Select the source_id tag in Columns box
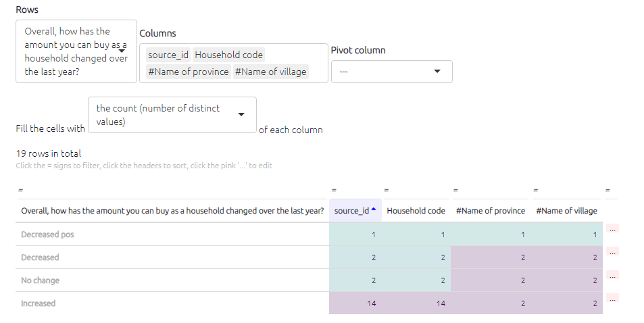This screenshot has height=323, width=644. pos(168,55)
